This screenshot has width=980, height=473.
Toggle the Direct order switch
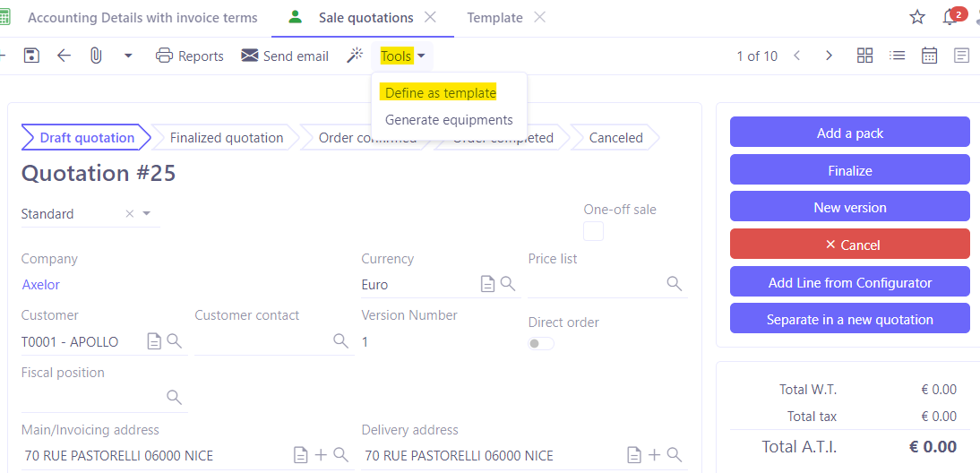541,344
